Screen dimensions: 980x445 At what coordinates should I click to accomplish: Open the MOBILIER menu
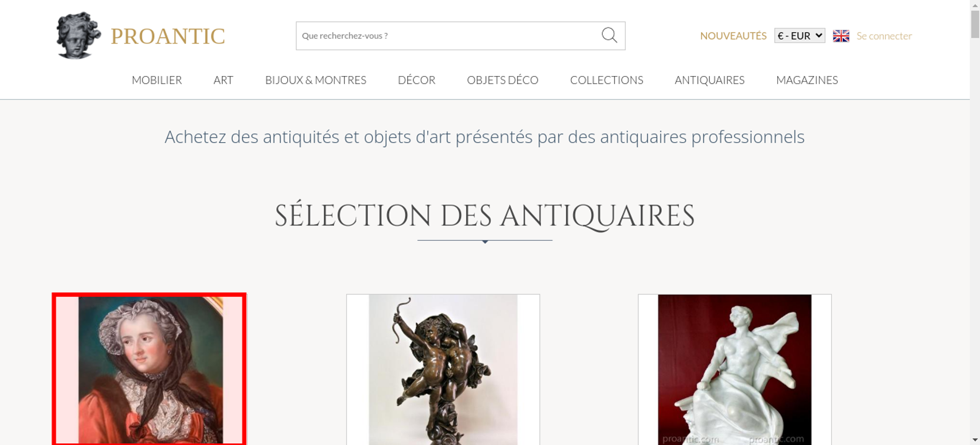[157, 80]
